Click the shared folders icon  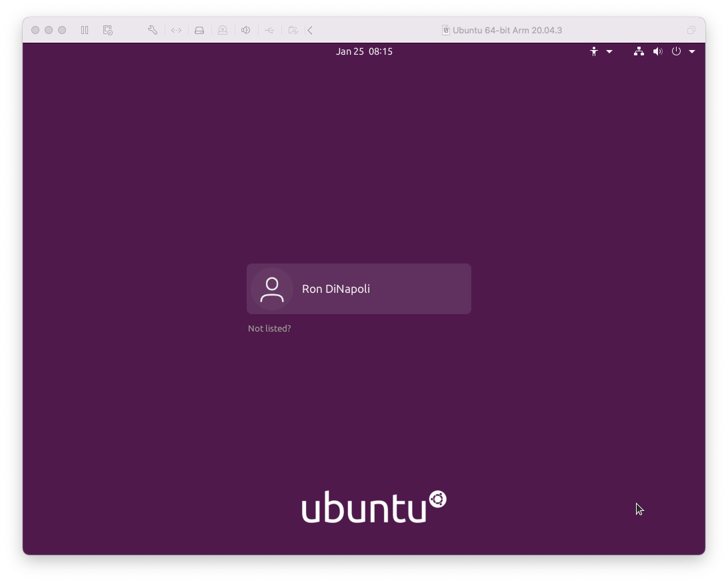click(x=293, y=30)
